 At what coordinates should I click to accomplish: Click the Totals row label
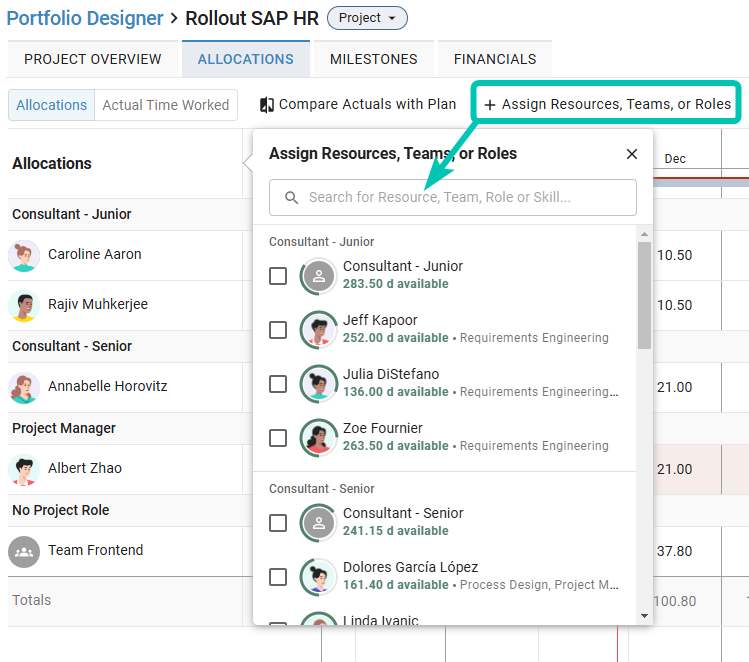tap(32, 600)
